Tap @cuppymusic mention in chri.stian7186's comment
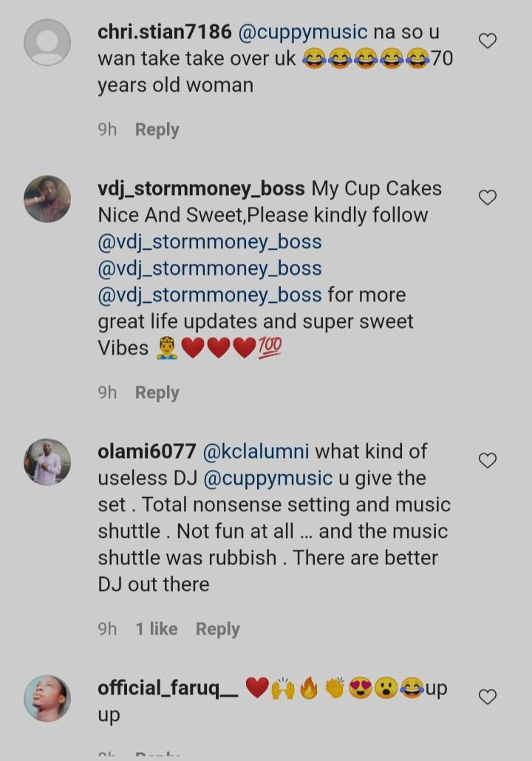The height and width of the screenshot is (761, 532). pos(302,32)
